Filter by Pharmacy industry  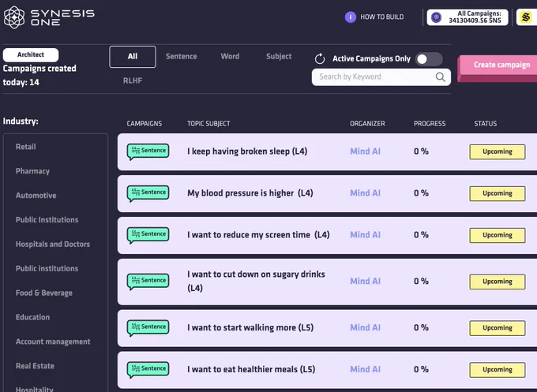32,171
